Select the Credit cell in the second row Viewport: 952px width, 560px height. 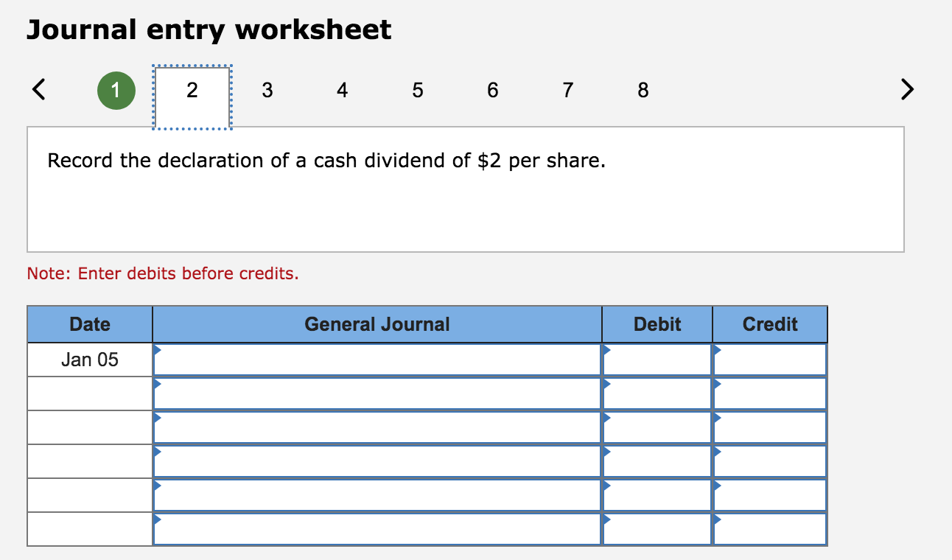pos(770,393)
